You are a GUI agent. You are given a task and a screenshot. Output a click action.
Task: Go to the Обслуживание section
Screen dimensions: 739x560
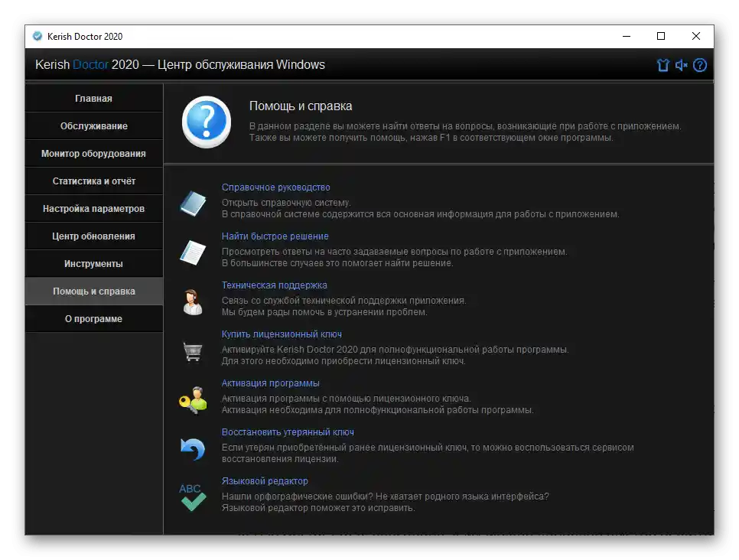tap(94, 126)
